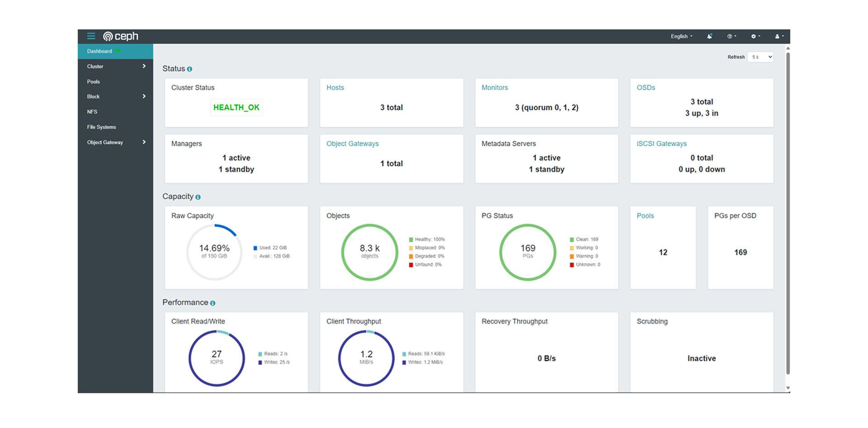Click the green heart health icon beside Dashboard
The height and width of the screenshot is (428, 868).
[118, 52]
